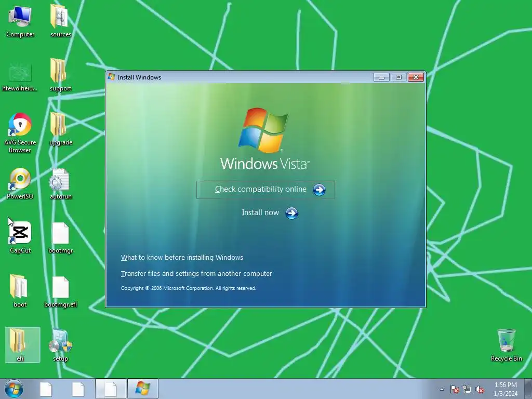532x399 pixels.
Task: Open What to know before installing Windows
Action: coord(182,258)
